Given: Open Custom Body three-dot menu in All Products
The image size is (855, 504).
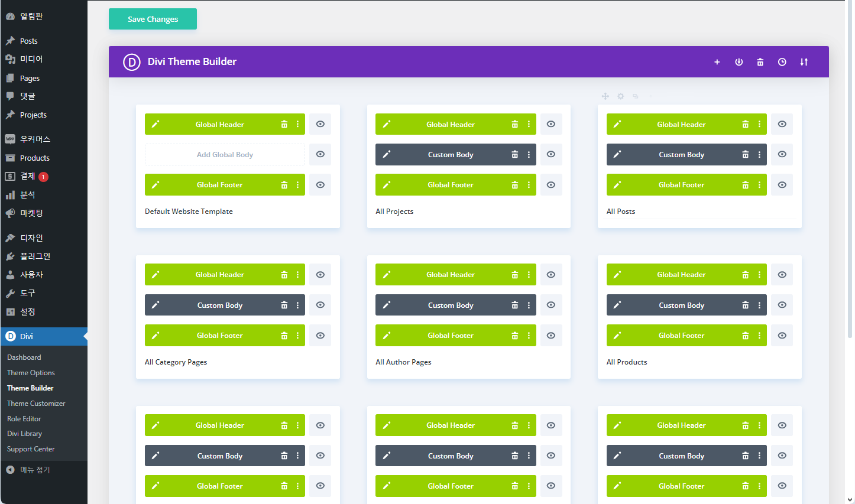Looking at the screenshot, I should [x=759, y=305].
